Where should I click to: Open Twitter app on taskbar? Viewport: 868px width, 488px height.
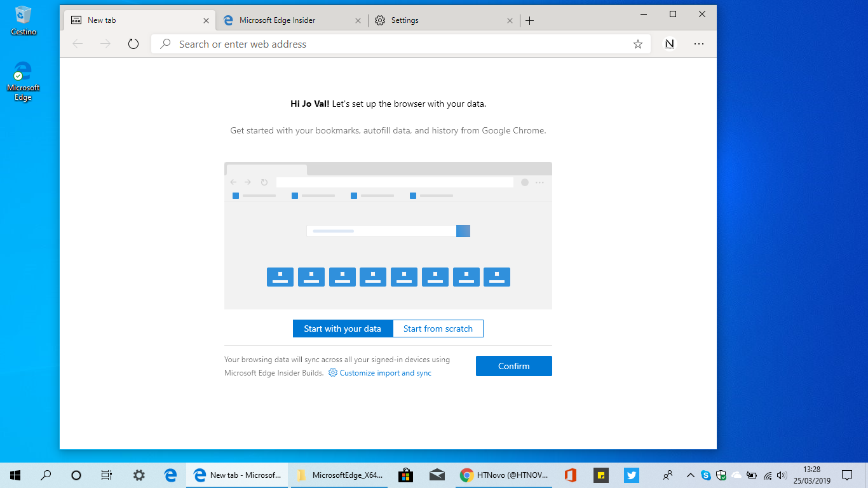pyautogui.click(x=631, y=475)
